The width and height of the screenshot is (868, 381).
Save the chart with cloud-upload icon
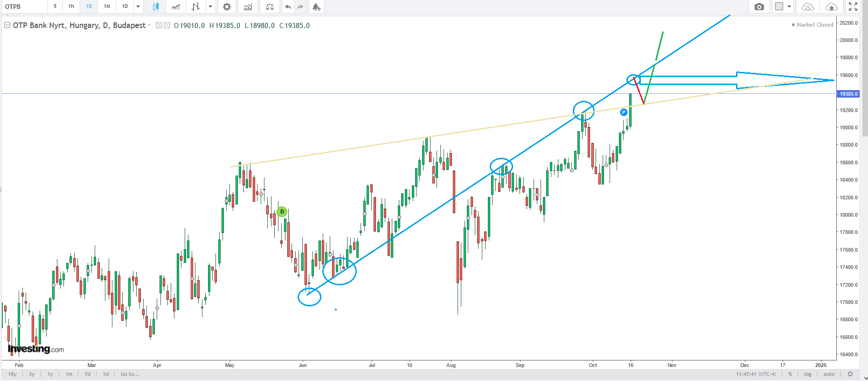point(831,7)
